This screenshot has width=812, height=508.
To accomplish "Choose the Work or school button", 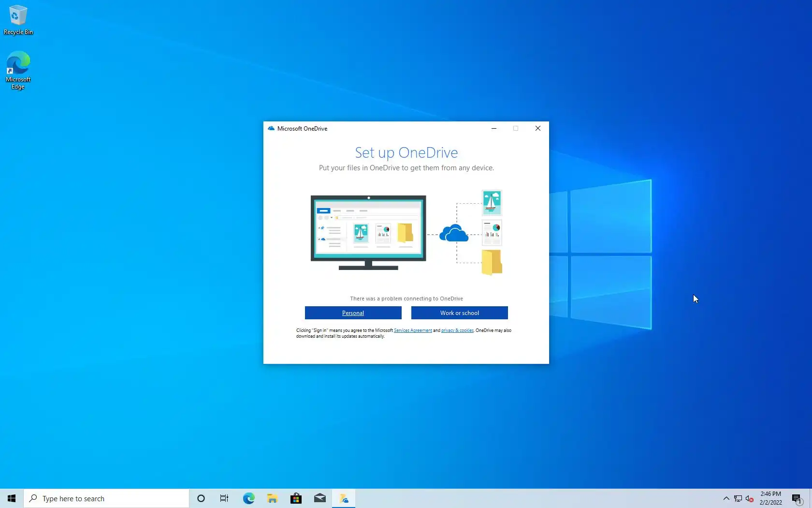I will pos(459,313).
